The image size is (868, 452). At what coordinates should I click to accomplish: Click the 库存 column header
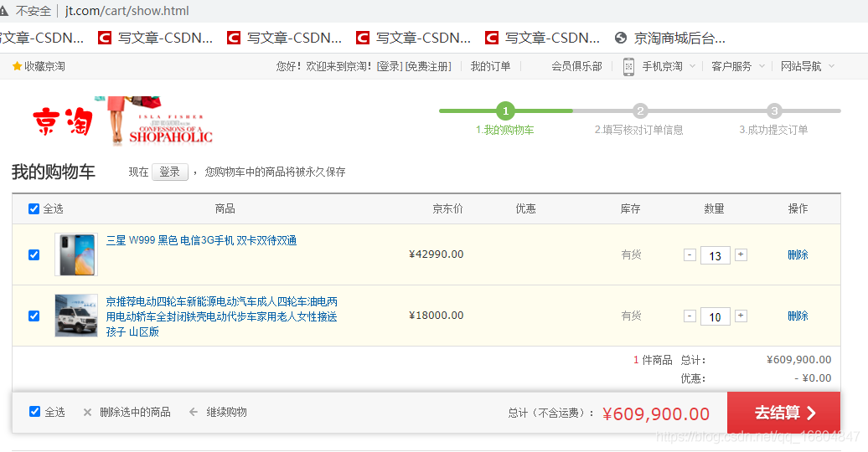tap(631, 208)
